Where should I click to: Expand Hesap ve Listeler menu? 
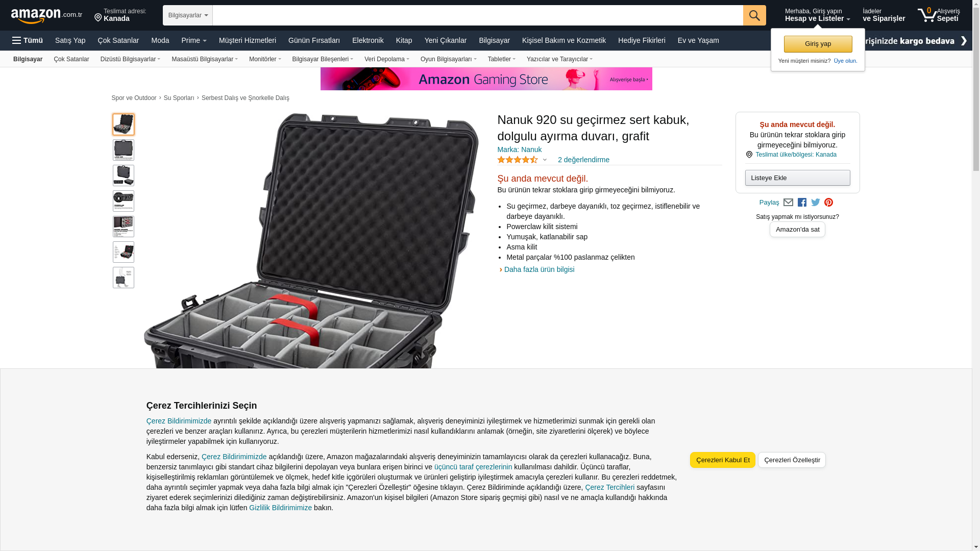[817, 15]
